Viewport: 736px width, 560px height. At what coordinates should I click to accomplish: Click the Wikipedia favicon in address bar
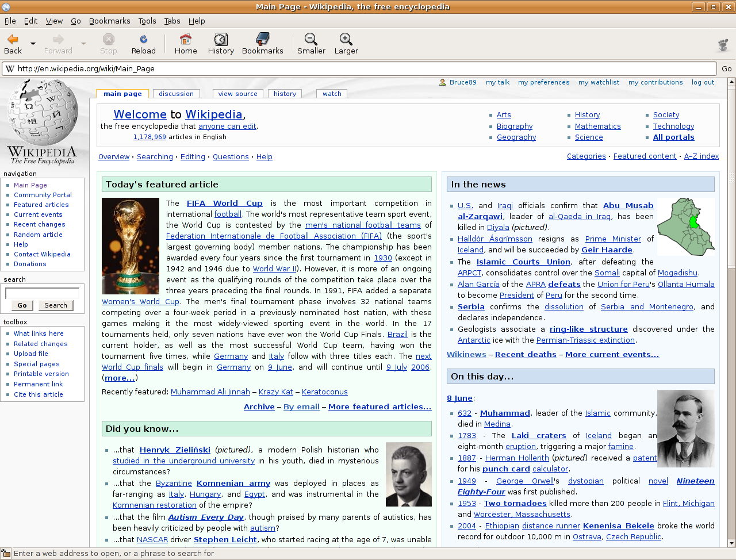pos(10,68)
